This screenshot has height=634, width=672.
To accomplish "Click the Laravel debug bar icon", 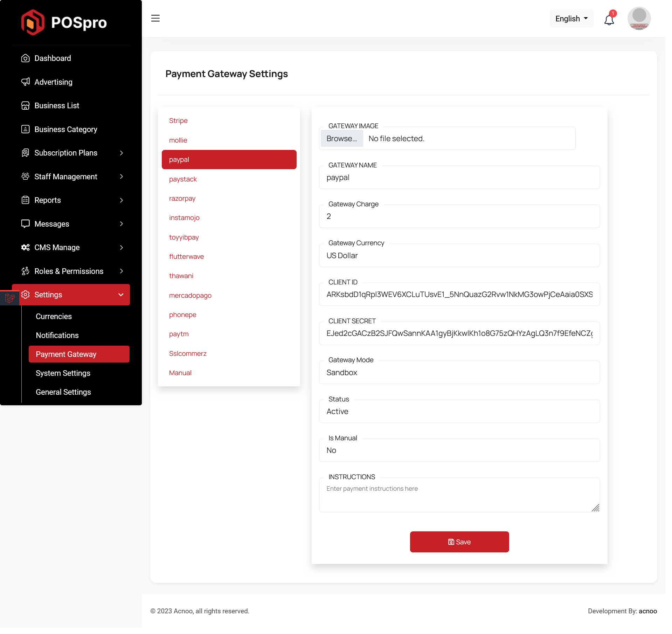I will tap(9, 298).
